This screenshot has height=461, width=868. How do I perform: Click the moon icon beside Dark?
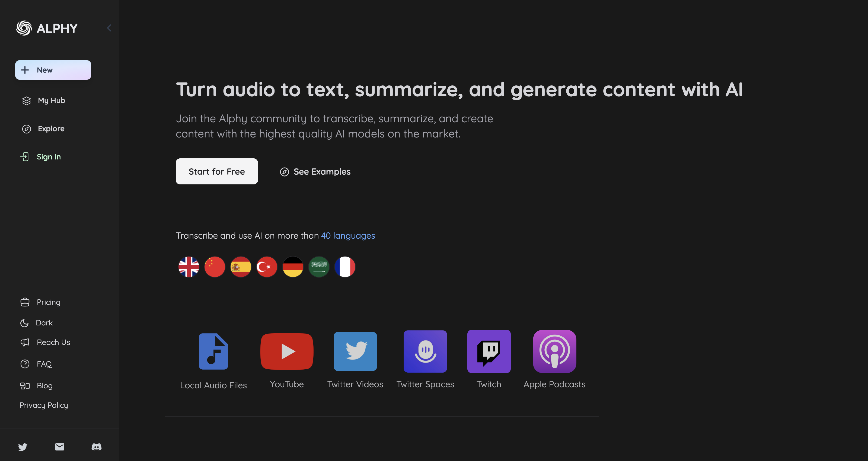[24, 323]
